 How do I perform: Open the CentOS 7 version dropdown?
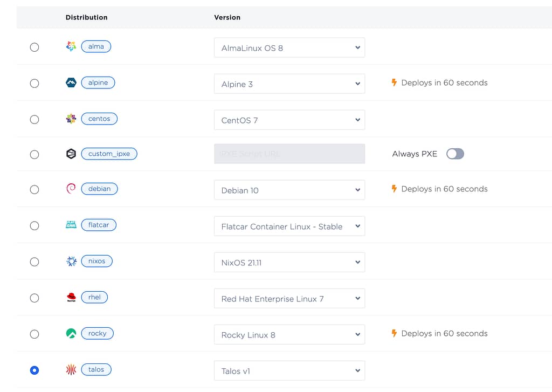[289, 120]
